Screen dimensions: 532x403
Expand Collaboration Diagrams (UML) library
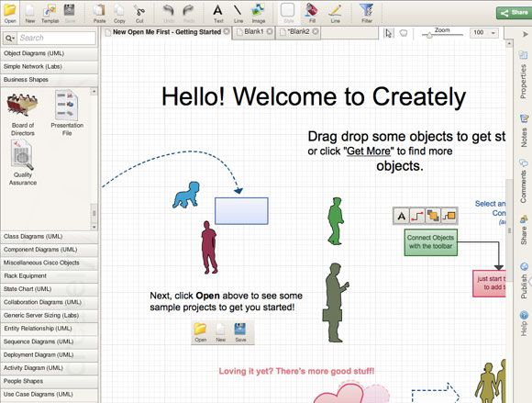pos(50,303)
